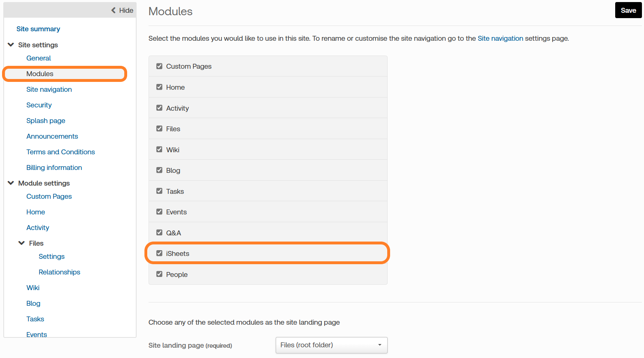Click the Save button
This screenshot has width=644, height=358.
click(x=628, y=10)
